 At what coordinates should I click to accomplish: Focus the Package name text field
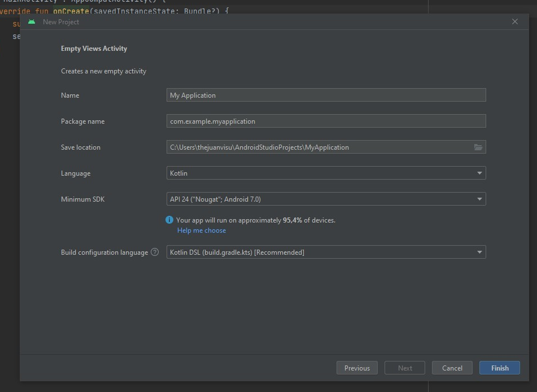pos(326,121)
